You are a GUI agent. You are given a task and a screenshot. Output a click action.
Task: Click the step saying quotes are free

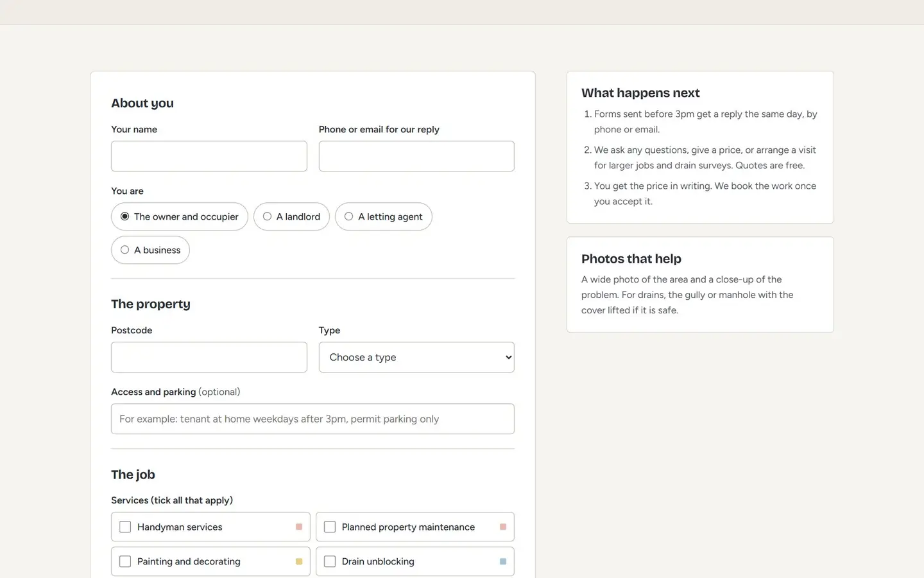[705, 157]
